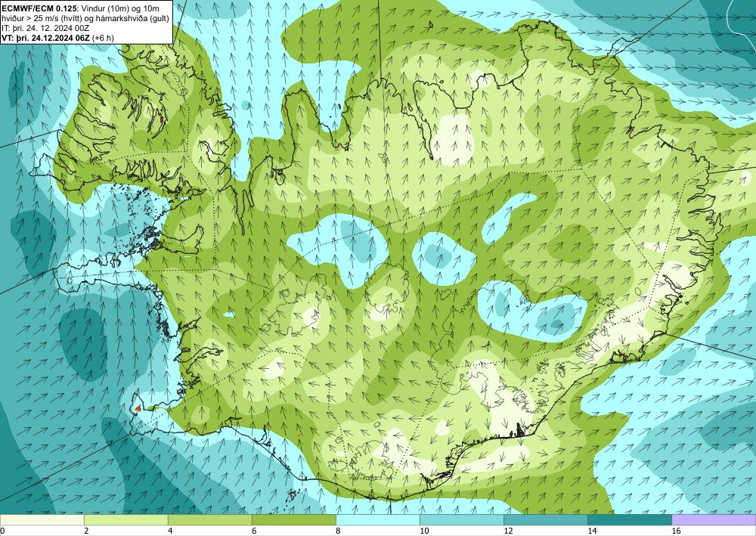Click the legend scale label "2"
The height and width of the screenshot is (536, 756).
[x=86, y=531]
